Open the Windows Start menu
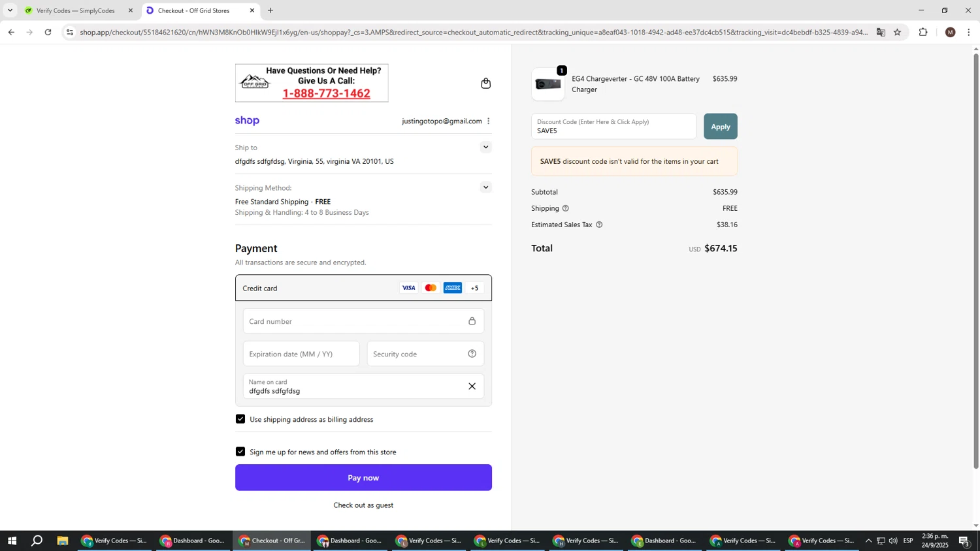Viewport: 980px width, 551px height. pos(11,541)
